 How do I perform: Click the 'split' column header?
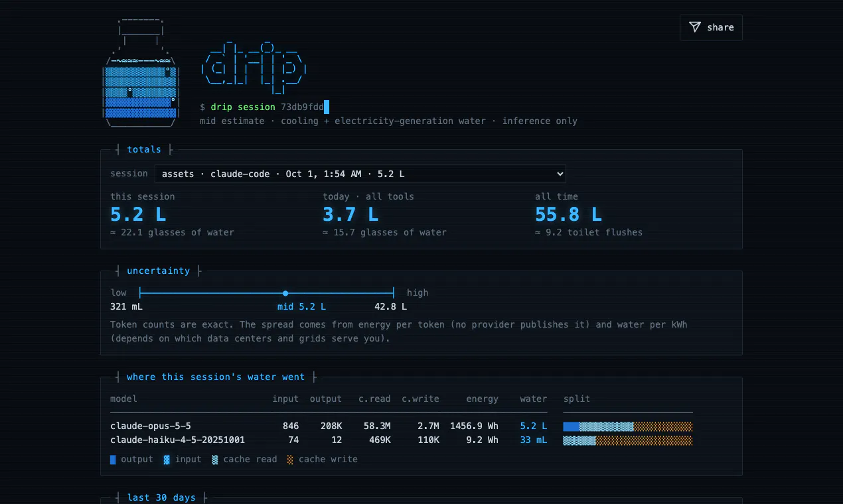[x=577, y=399]
